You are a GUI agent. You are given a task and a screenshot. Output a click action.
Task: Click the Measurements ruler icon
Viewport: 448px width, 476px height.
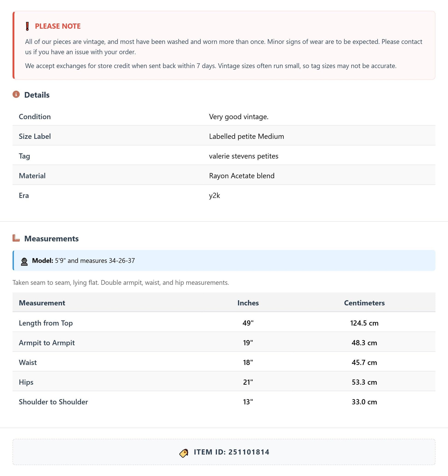[16, 238]
